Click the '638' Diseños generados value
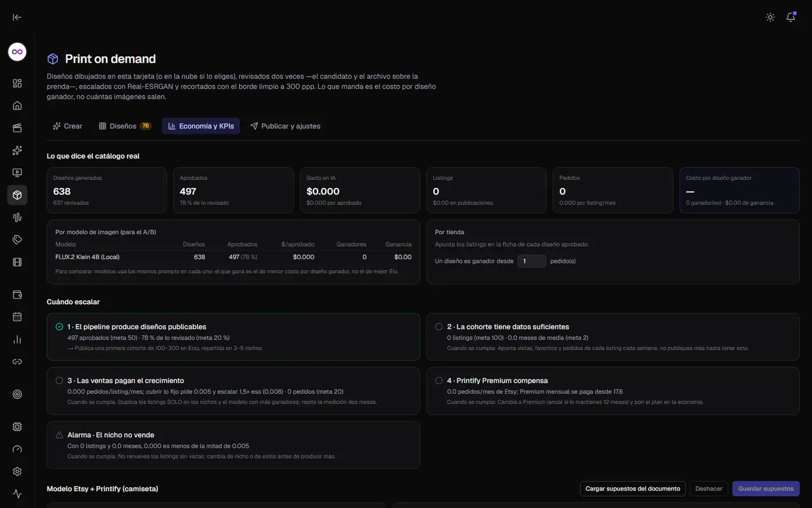This screenshot has height=508, width=812. pyautogui.click(x=62, y=191)
